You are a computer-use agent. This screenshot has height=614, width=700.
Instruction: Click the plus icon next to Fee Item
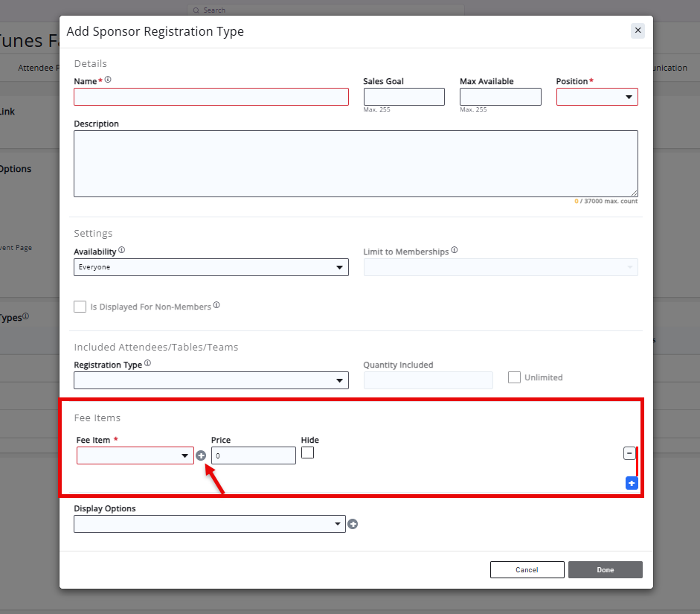coord(201,455)
